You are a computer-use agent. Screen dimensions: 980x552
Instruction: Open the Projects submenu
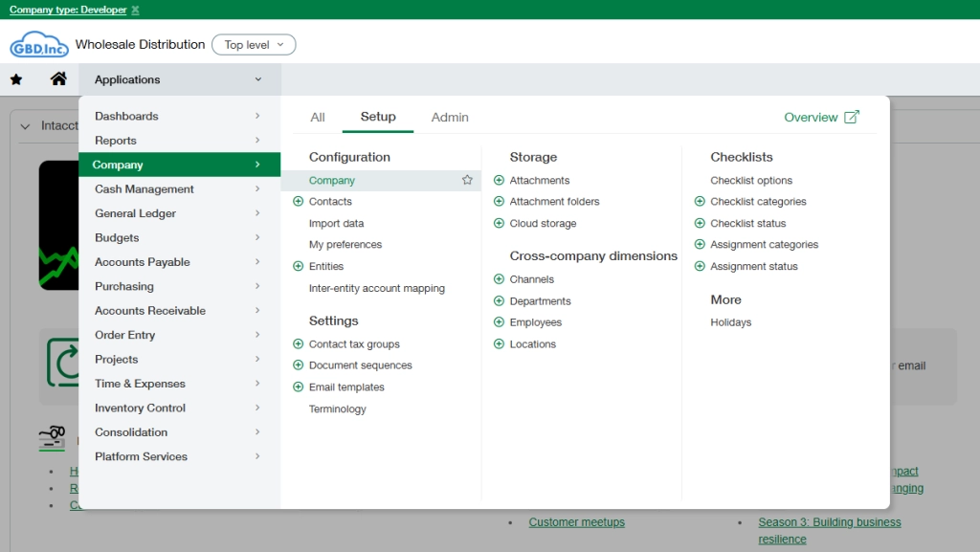[179, 359]
